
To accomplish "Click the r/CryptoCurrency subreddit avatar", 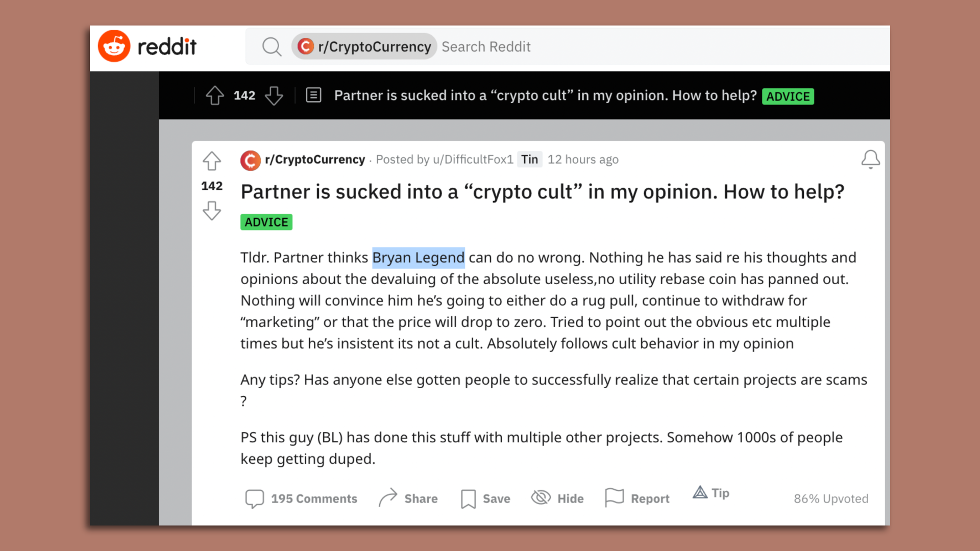I will 250,160.
